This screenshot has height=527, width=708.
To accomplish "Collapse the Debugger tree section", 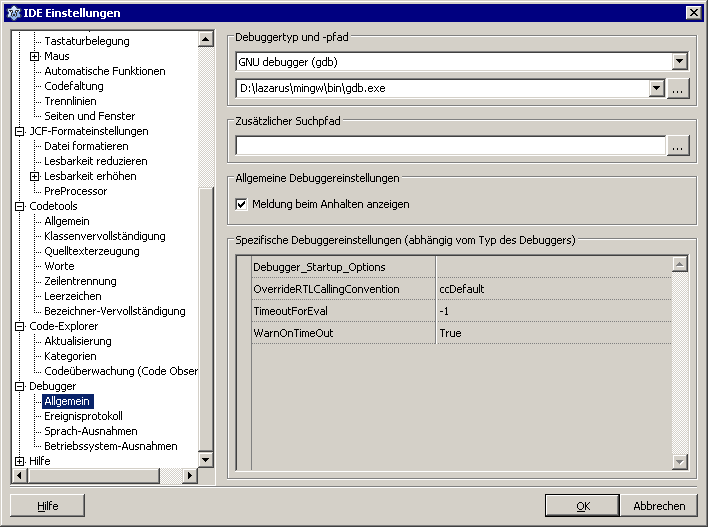I will point(19,386).
